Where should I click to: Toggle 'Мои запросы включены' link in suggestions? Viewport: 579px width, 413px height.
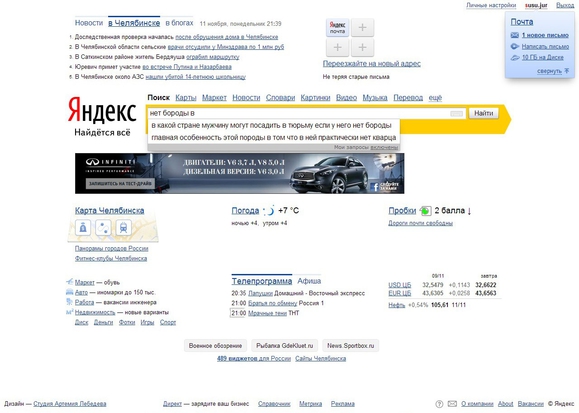[384, 147]
